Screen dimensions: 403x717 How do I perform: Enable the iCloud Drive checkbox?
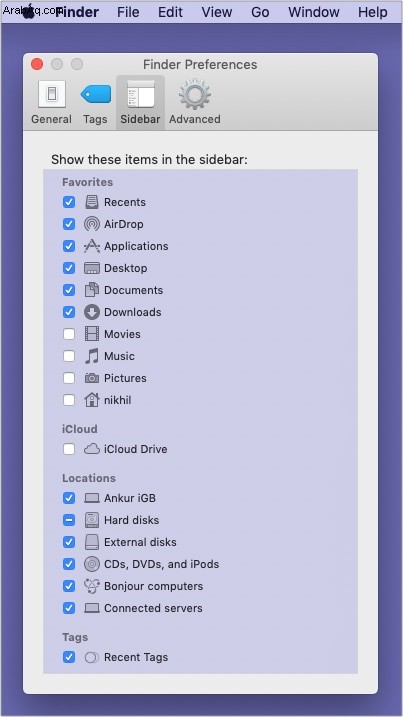pos(69,449)
